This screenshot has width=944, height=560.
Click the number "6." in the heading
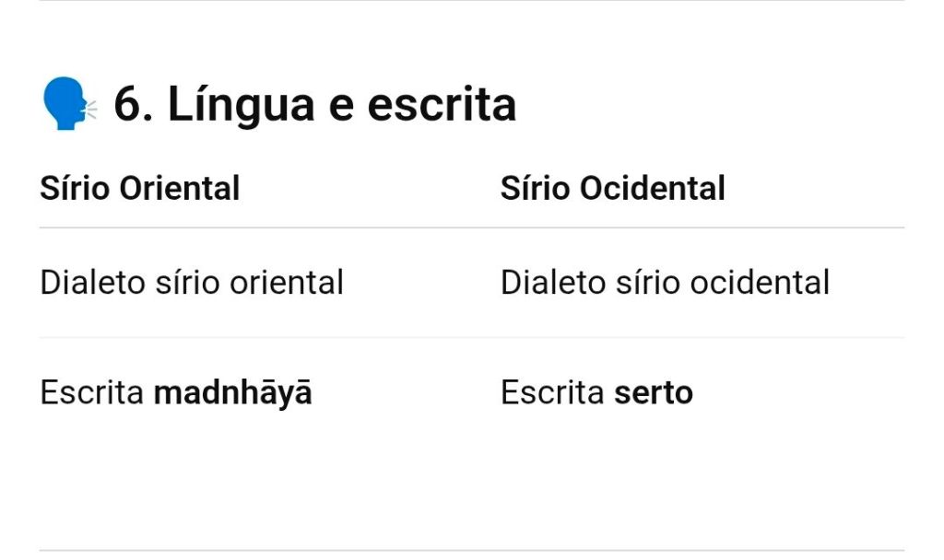click(x=135, y=104)
